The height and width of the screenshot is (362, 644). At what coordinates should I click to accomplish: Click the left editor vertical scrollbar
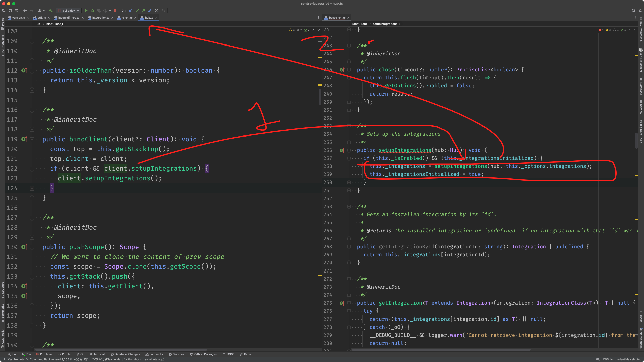point(320,97)
